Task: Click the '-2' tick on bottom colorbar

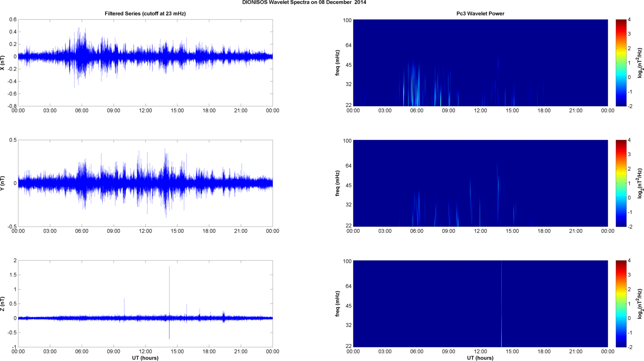Action: [630, 347]
